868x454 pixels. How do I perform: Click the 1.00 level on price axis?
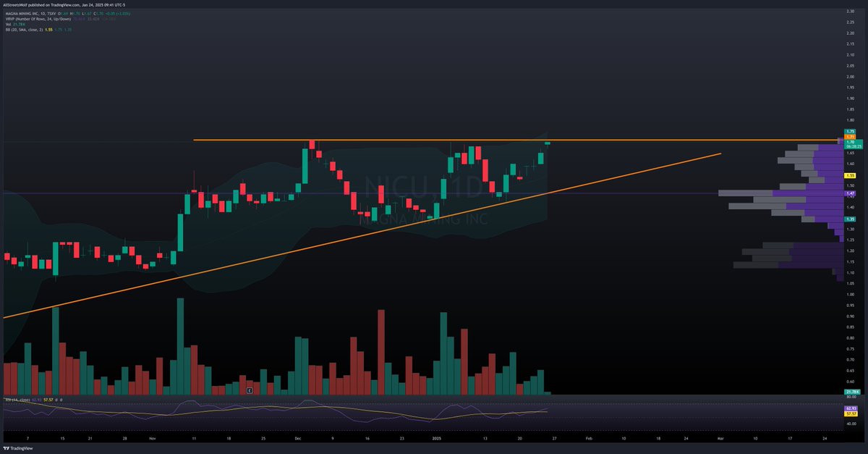coord(849,294)
